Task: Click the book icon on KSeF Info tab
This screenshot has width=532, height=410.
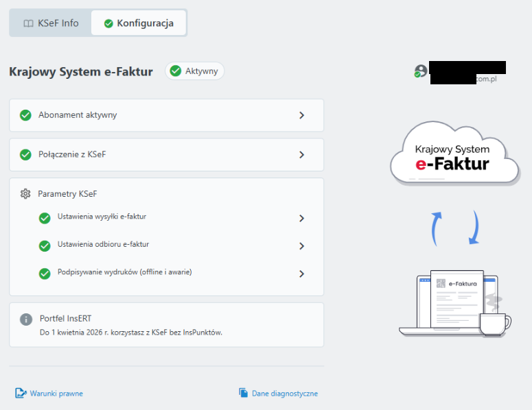Action: 28,23
